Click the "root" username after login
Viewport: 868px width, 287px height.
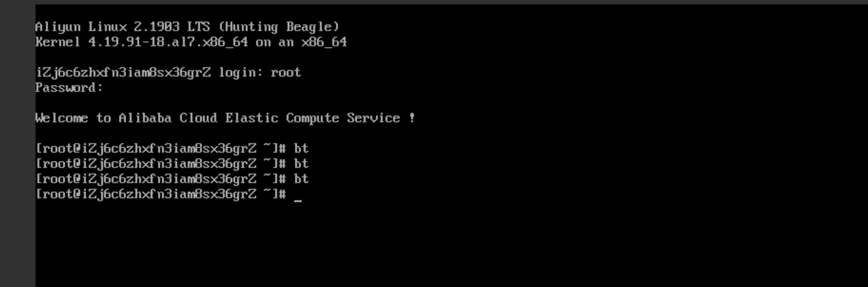286,73
